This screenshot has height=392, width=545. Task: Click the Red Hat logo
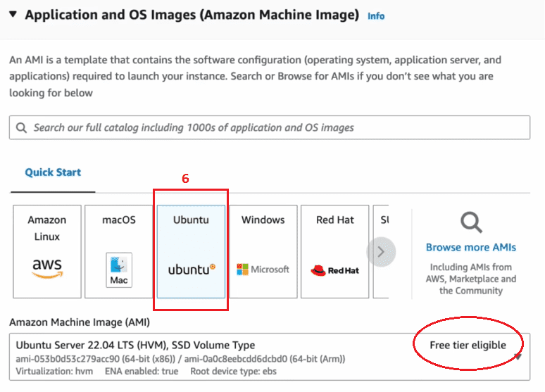coord(334,270)
